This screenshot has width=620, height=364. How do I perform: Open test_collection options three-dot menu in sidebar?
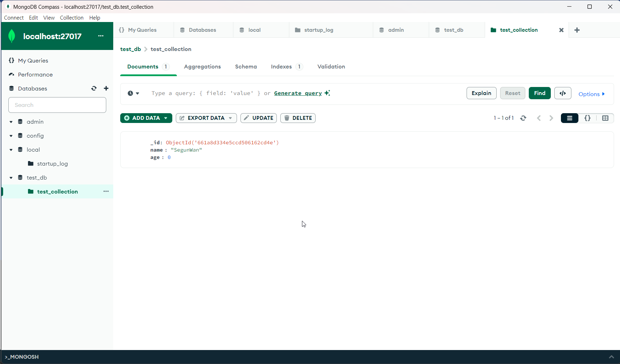[106, 191]
